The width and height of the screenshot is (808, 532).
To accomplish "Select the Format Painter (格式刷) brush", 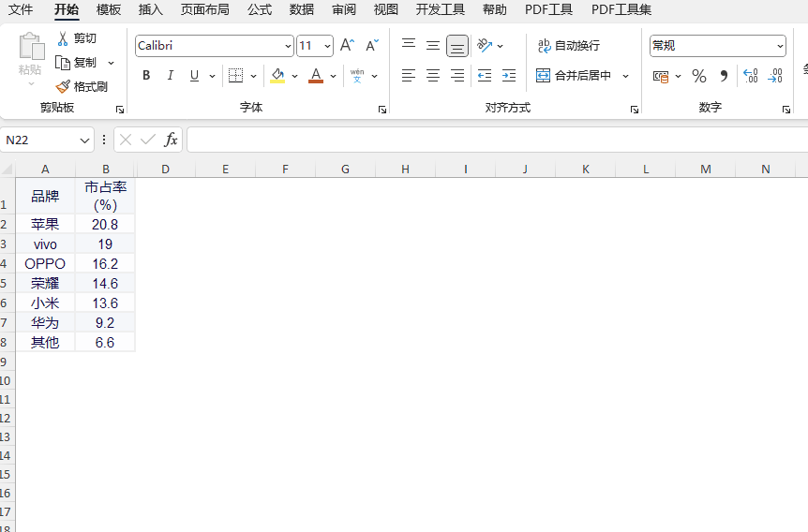I will [63, 86].
